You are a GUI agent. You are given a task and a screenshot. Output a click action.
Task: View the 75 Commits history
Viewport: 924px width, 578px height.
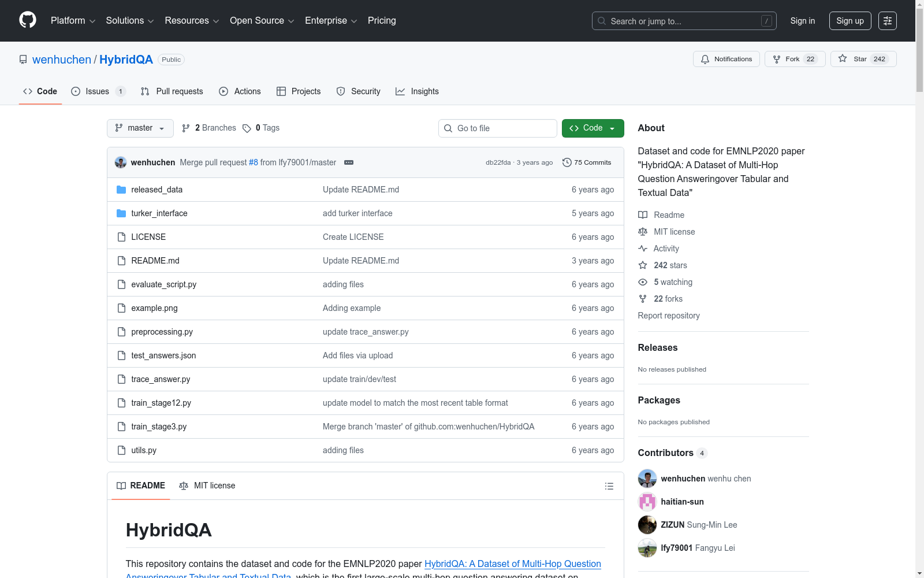tap(587, 162)
